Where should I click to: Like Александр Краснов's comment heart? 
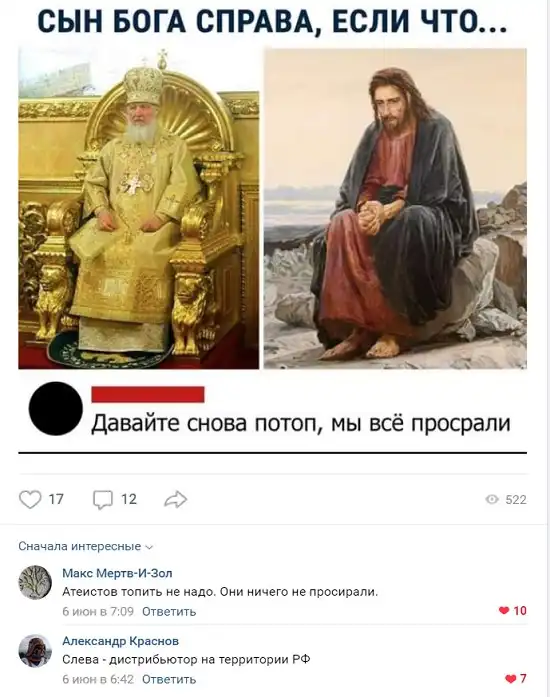tap(510, 678)
